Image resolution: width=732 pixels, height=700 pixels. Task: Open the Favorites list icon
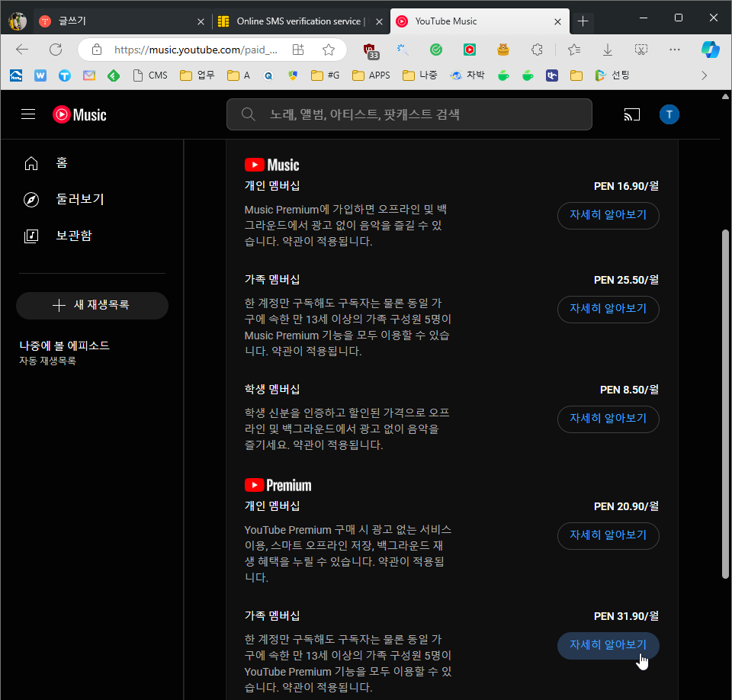(574, 50)
